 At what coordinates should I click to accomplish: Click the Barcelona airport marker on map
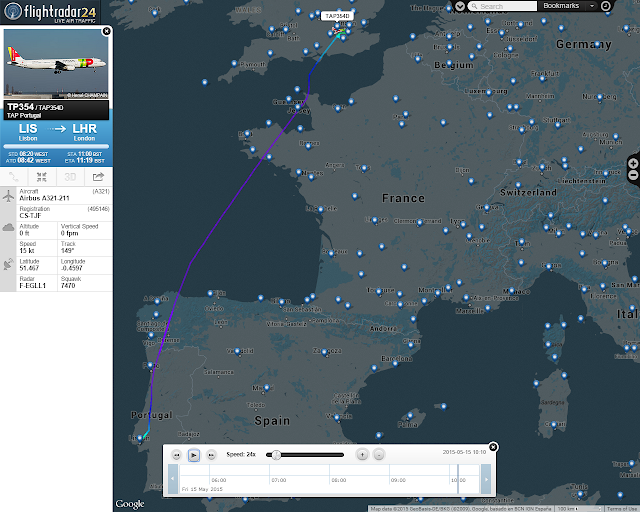[x=395, y=363]
